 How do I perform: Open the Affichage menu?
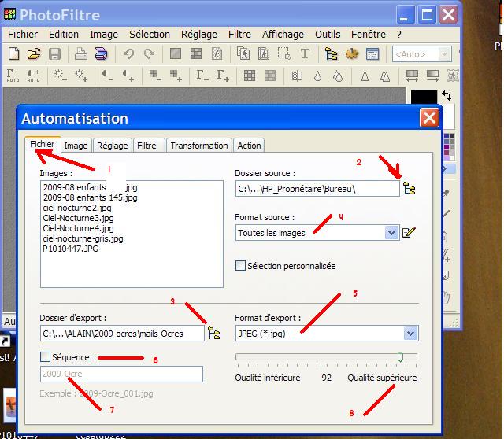tap(283, 34)
